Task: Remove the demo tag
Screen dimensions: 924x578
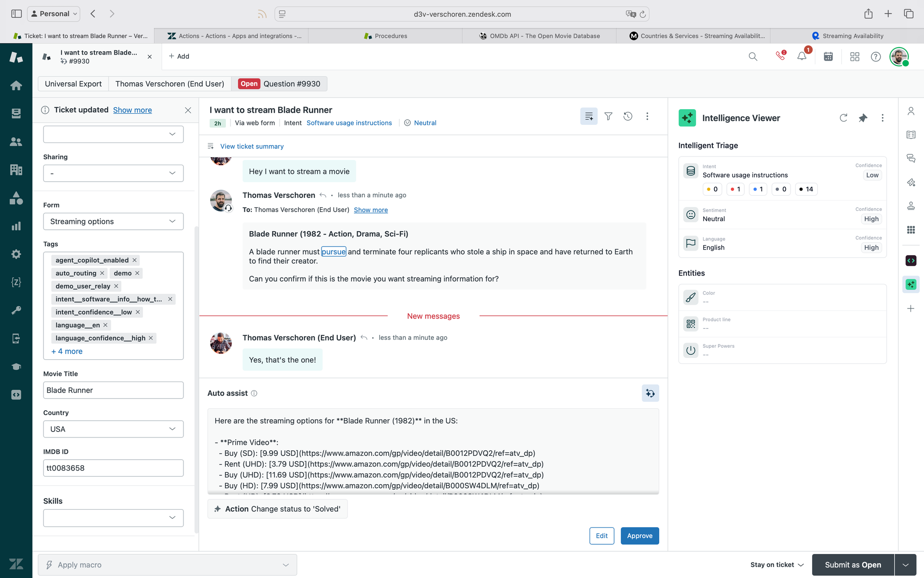Action: tap(137, 273)
